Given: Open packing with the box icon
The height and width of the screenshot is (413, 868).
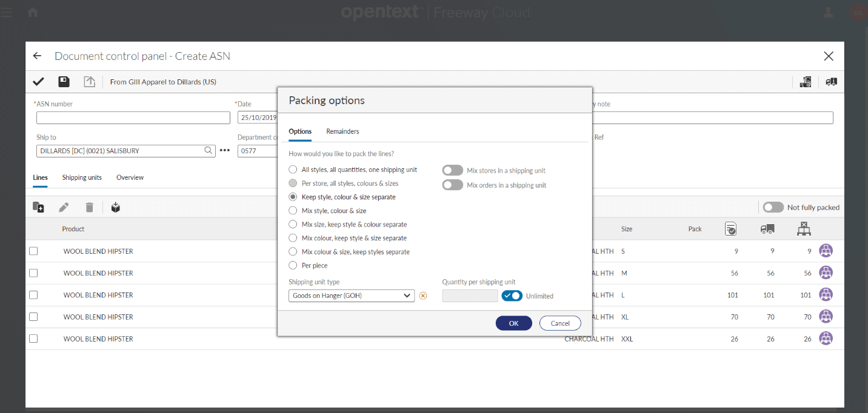Looking at the screenshot, I should click(115, 206).
